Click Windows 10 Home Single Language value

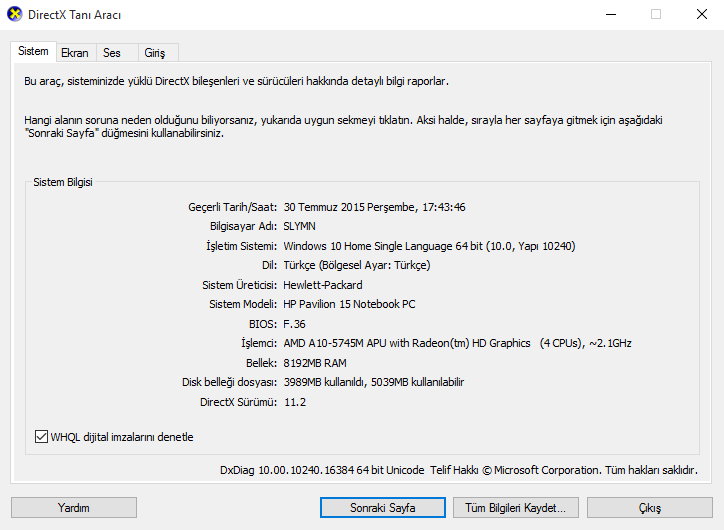point(429,246)
